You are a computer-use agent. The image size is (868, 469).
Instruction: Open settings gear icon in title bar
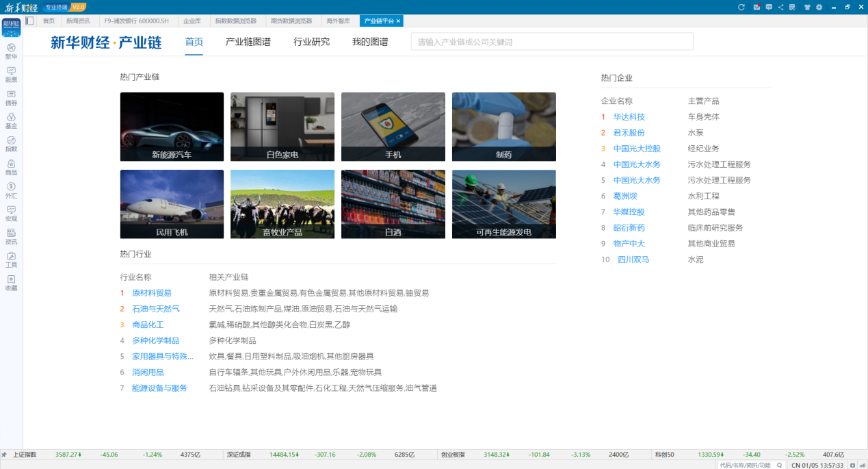point(819,7)
